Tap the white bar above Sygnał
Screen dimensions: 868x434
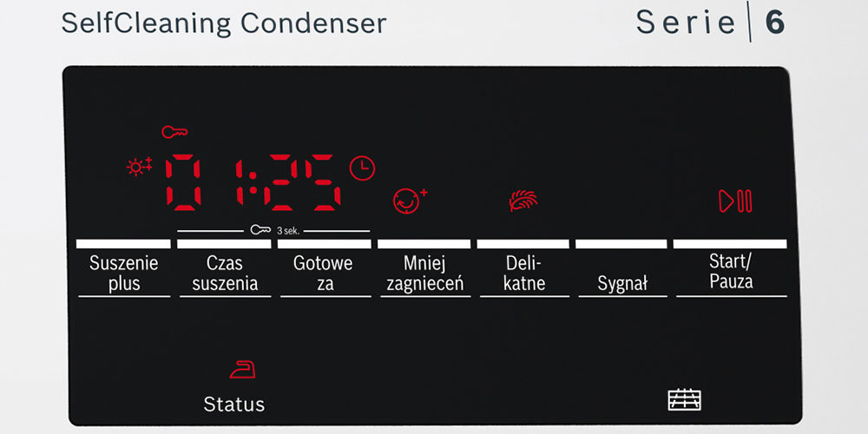click(x=621, y=244)
